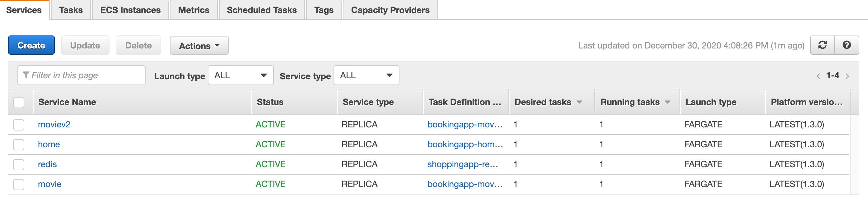Image resolution: width=868 pixels, height=197 pixels.
Task: Open movie row's bookingapp-mov task definition
Action: (x=465, y=184)
